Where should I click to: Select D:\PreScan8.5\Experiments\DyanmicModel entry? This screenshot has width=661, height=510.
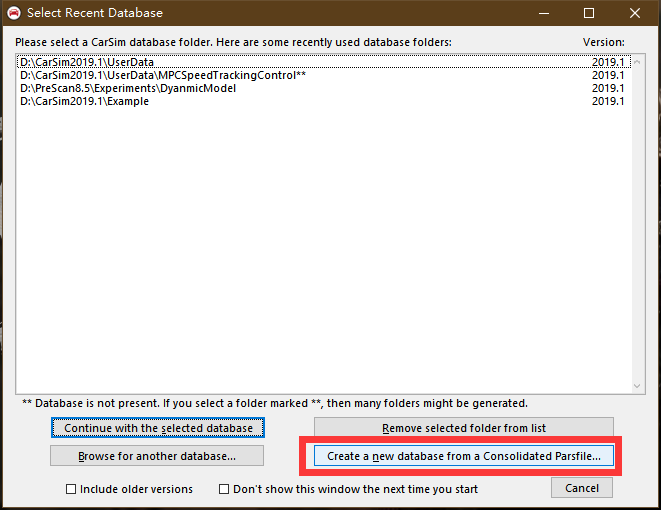click(x=324, y=88)
